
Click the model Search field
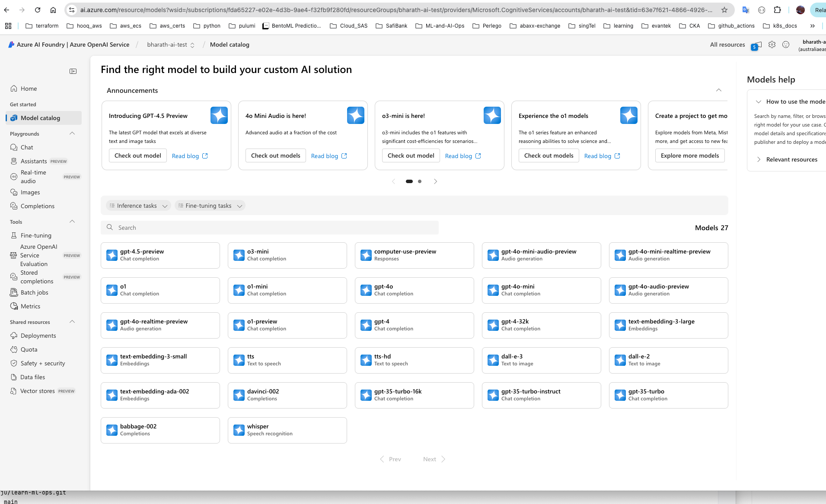click(x=270, y=228)
